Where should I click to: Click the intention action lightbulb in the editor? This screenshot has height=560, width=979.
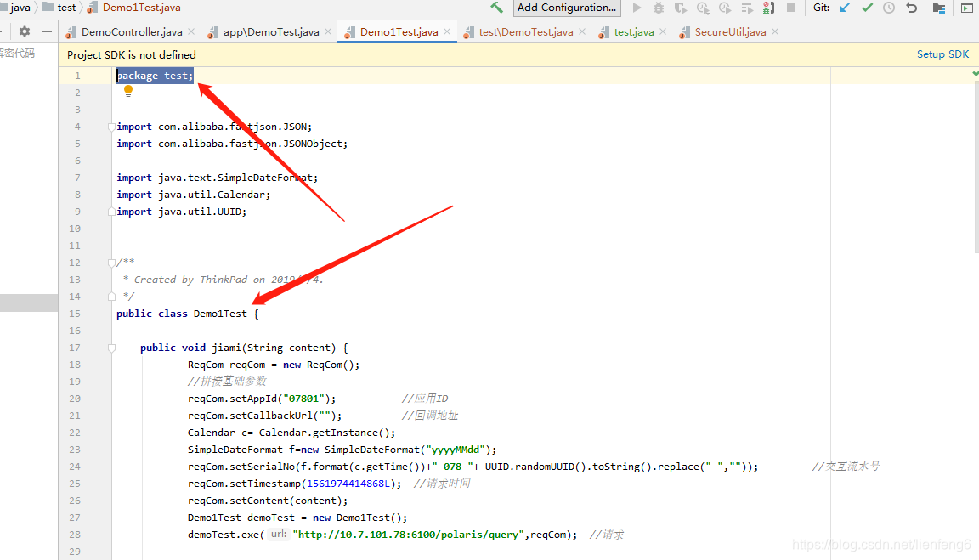[127, 91]
